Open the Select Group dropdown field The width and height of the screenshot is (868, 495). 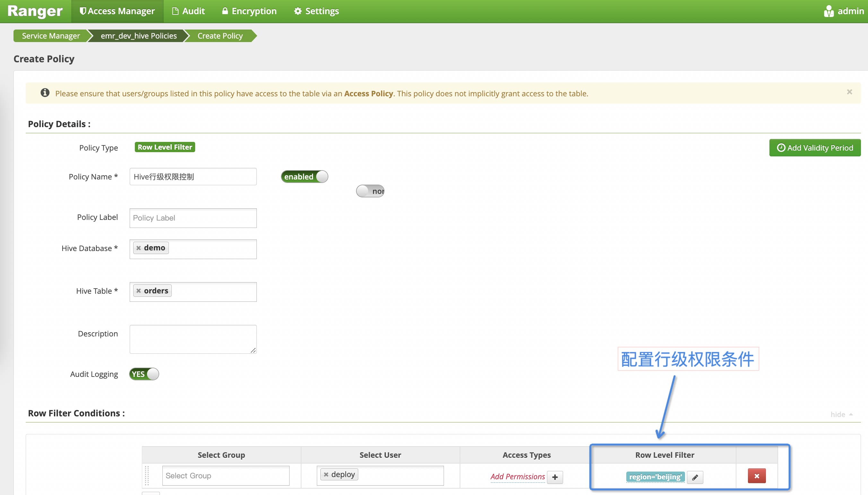coord(226,476)
